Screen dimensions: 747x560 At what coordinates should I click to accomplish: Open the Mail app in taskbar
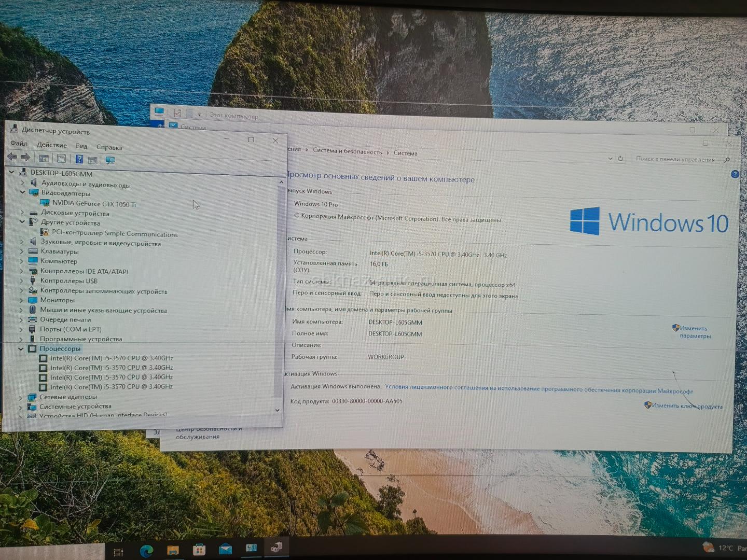225,549
